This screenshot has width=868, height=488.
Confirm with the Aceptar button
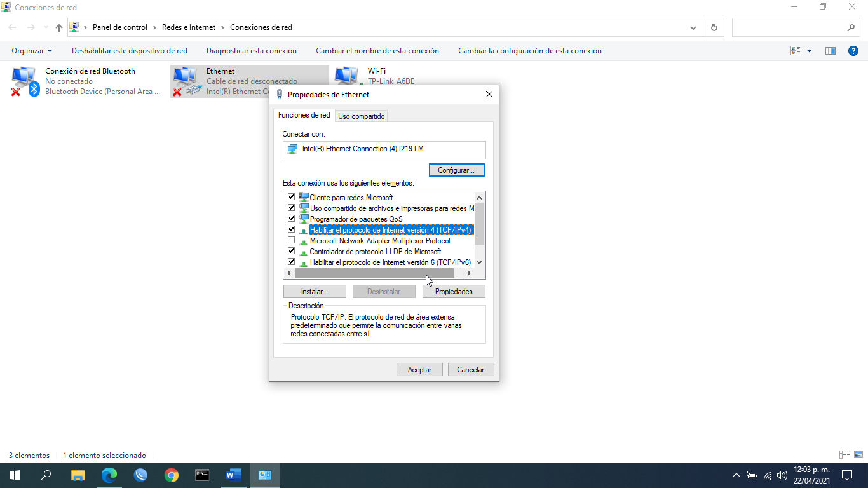point(419,369)
